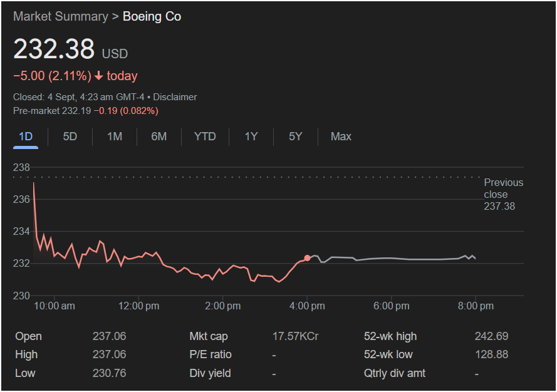Select the 1D time range tab
Image resolution: width=557 pixels, height=392 pixels.
point(26,137)
